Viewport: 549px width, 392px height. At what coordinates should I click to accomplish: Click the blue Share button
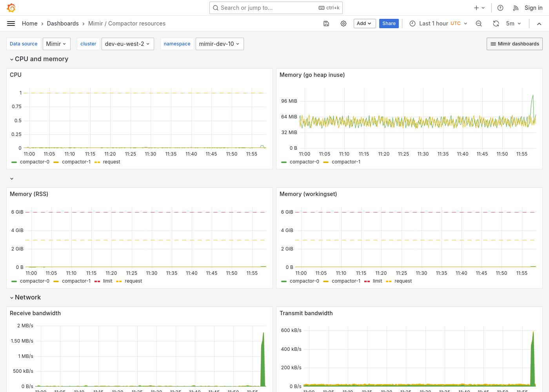click(x=389, y=24)
